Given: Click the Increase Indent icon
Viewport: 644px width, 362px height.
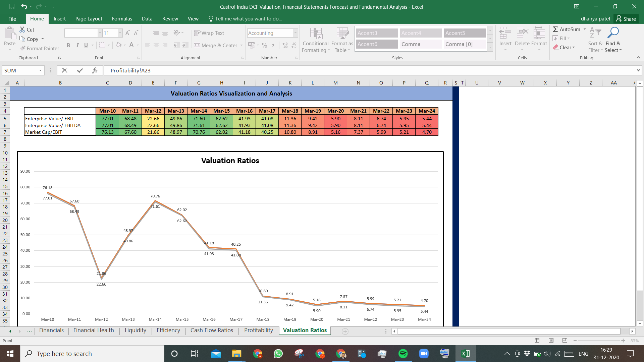Looking at the screenshot, I should pos(185,45).
